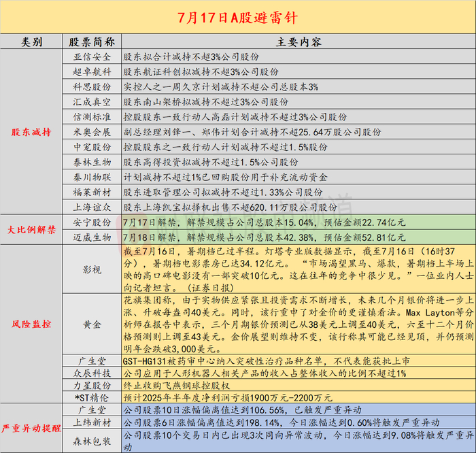Select the 上海谊众 stock cell
The height and width of the screenshot is (453, 476).
(x=92, y=207)
